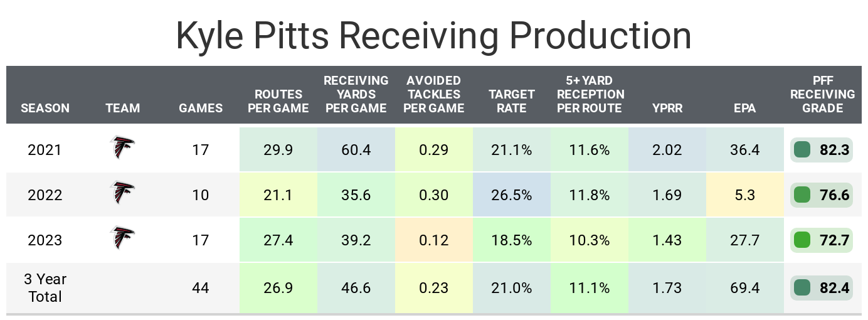This screenshot has height=320, width=868.
Task: Select the ROUTES PER GAME column header
Action: (x=278, y=101)
